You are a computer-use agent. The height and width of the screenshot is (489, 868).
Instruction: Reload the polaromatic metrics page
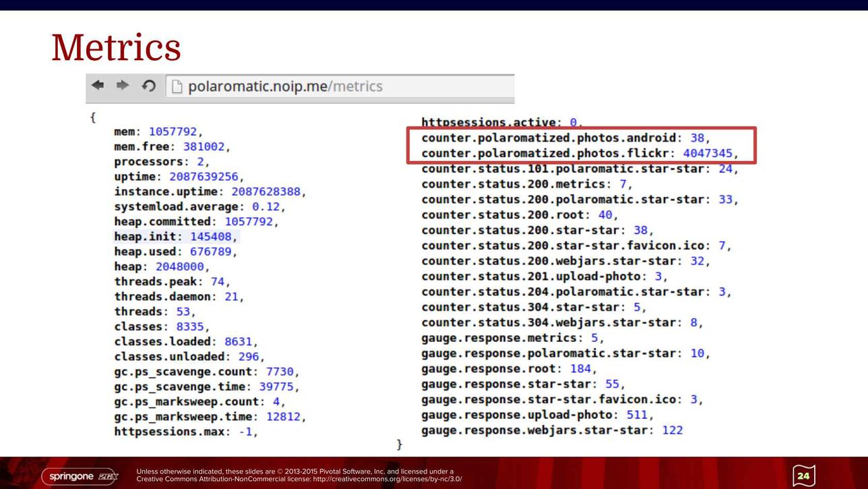pyautogui.click(x=148, y=86)
